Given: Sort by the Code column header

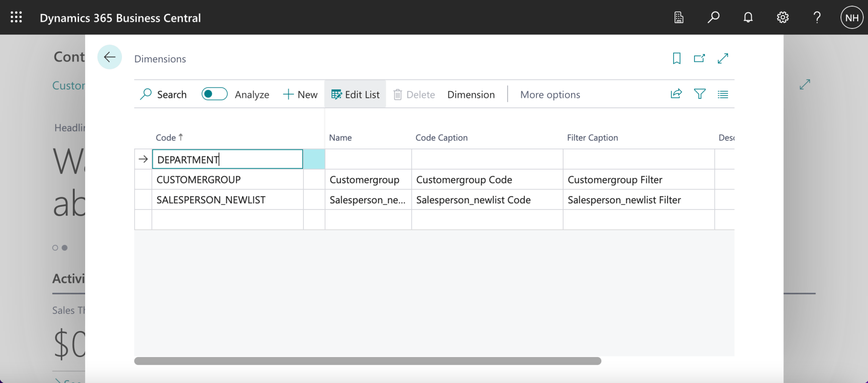Looking at the screenshot, I should tap(166, 138).
